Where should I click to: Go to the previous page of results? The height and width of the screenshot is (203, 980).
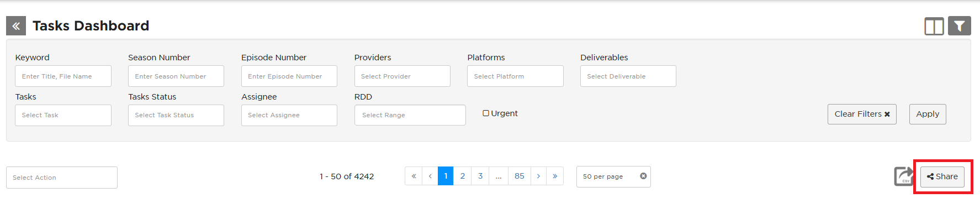pos(430,176)
